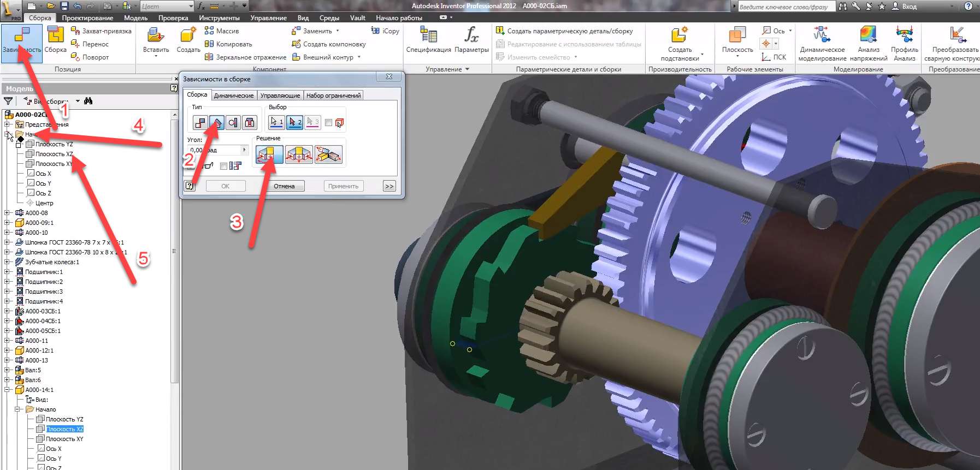Select the Зеркальное отражение tool
980x470 pixels.
[245, 57]
